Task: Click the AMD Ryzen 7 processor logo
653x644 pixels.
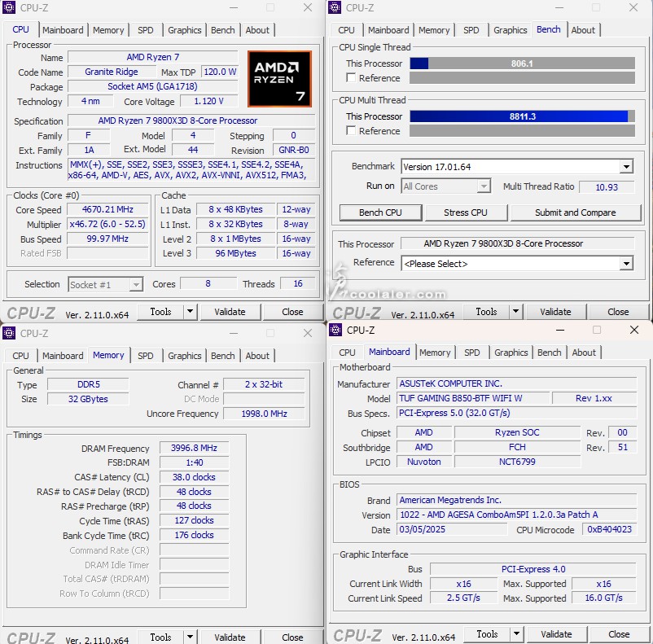Action: (x=279, y=79)
